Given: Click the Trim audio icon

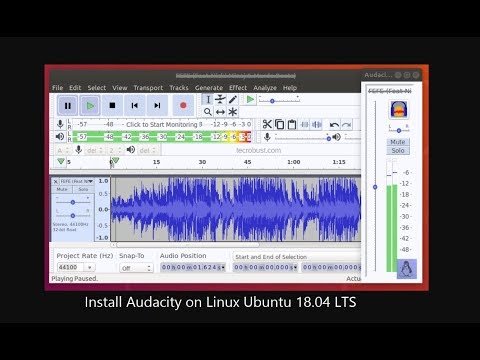Looking at the screenshot, I should [304, 124].
